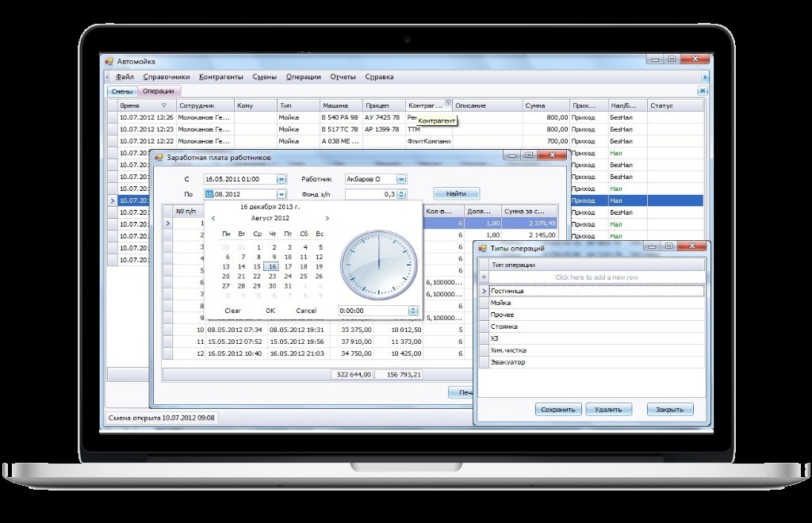The width and height of the screenshot is (812, 523).
Task: Click the Контрагент column filter icon
Action: (x=449, y=103)
